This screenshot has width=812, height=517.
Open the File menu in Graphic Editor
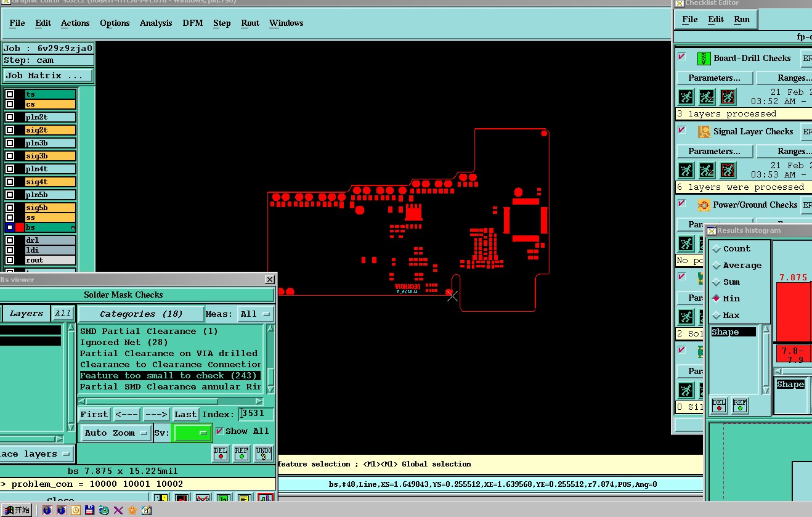[17, 23]
